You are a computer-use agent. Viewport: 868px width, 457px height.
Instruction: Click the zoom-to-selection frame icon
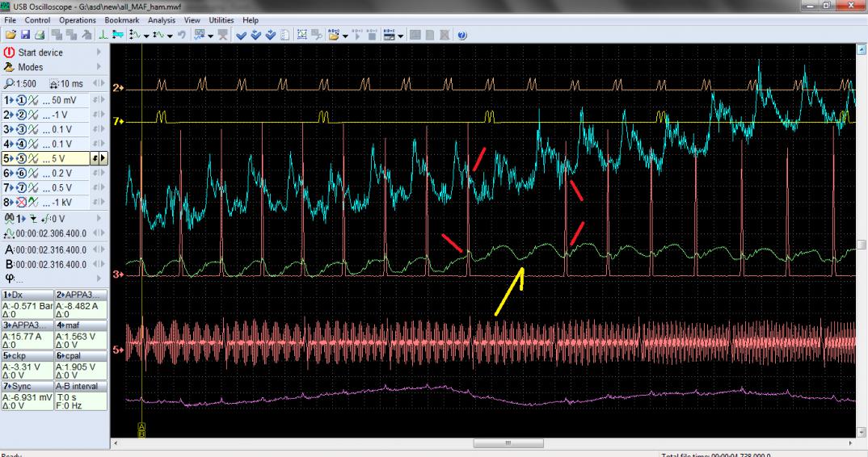click(302, 35)
